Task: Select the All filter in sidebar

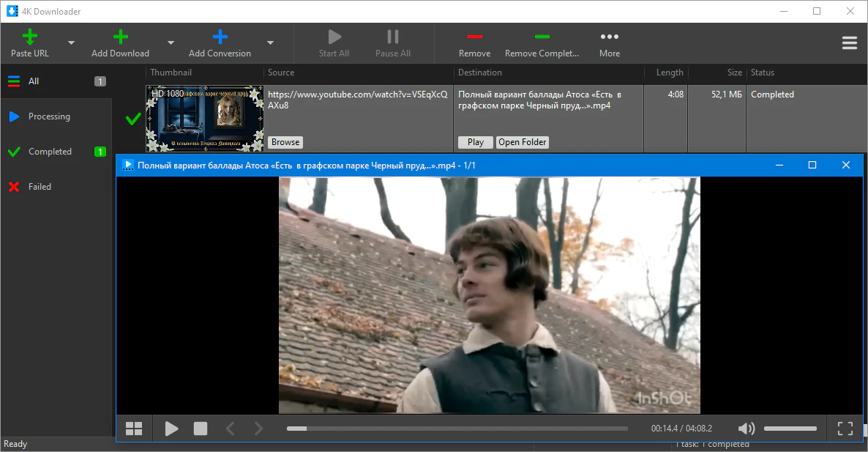Action: pos(56,81)
